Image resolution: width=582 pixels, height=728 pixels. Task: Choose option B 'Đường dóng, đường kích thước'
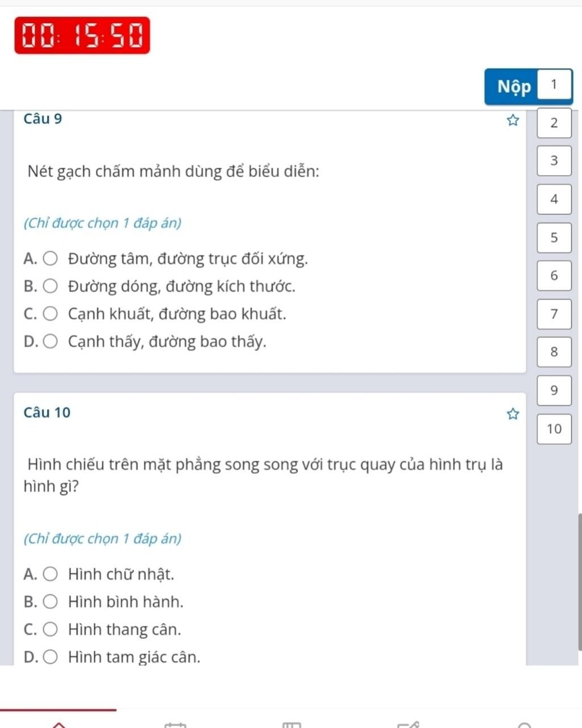pyautogui.click(x=51, y=286)
